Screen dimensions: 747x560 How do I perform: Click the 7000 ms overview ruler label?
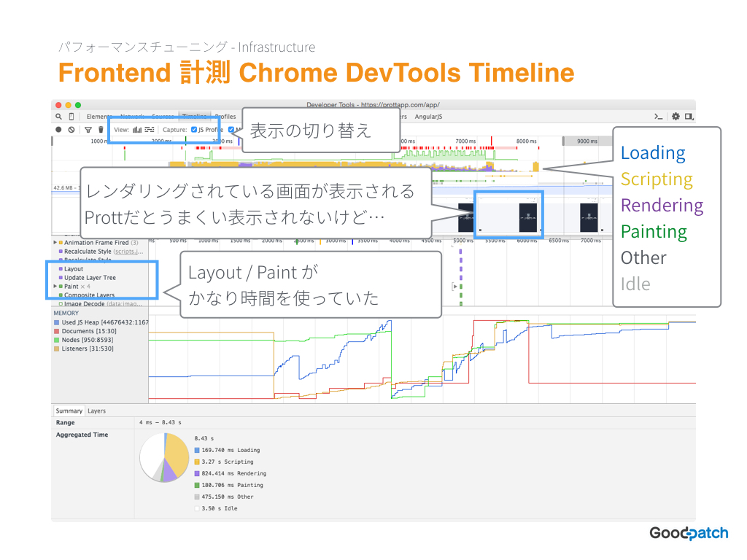465,141
